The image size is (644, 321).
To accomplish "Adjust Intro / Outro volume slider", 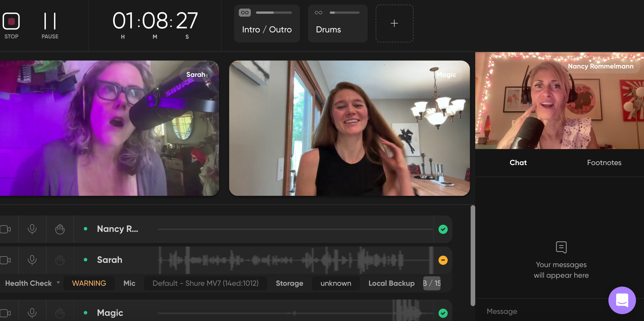I will point(274,13).
